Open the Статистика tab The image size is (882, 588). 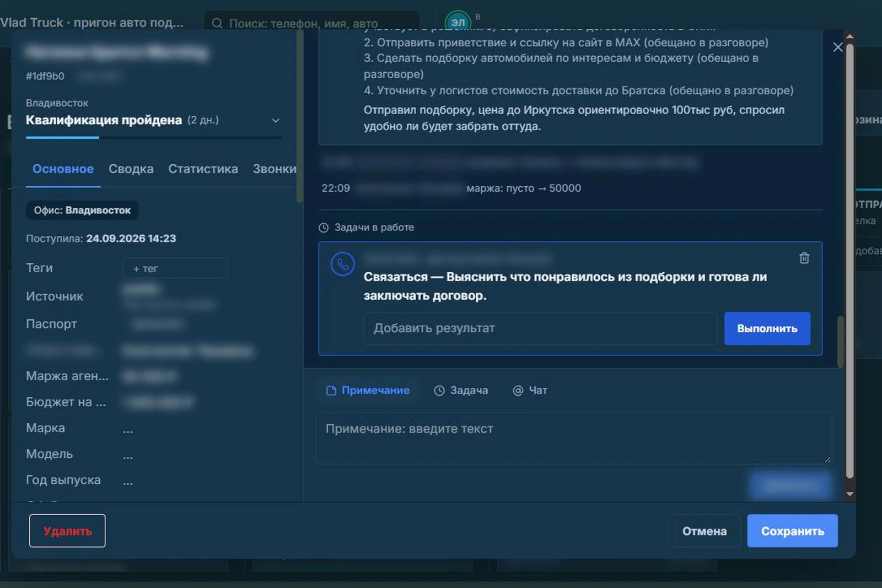(x=203, y=169)
